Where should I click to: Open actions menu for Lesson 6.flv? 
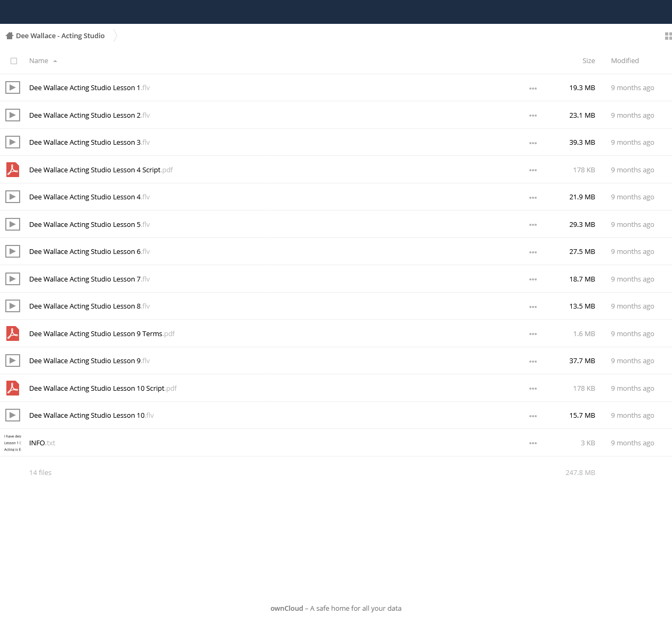[x=533, y=252]
